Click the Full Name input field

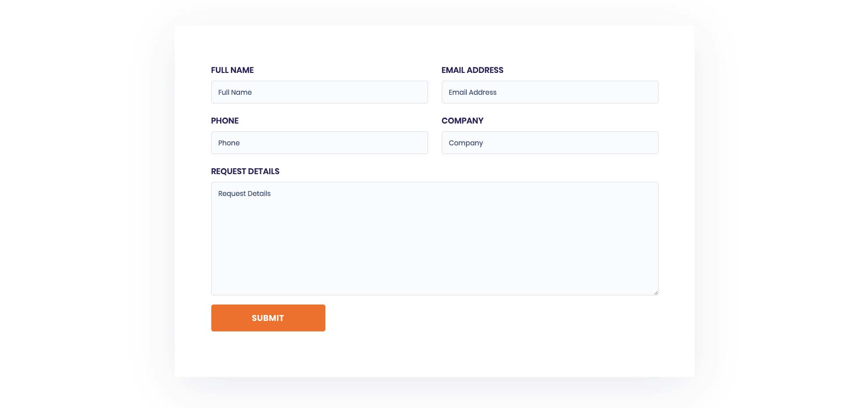pos(319,92)
